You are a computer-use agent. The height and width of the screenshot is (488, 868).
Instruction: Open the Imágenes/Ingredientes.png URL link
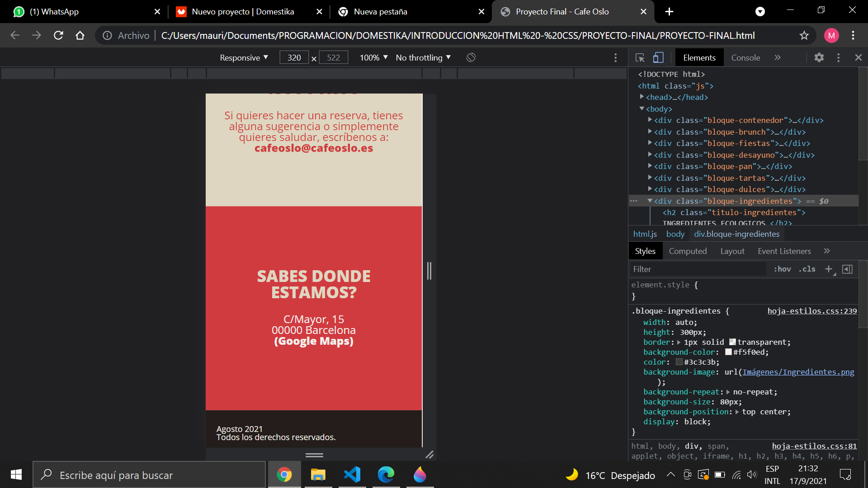798,372
